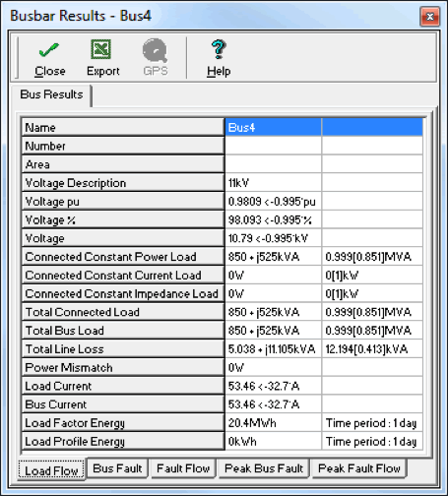This screenshot has width=448, height=496.
Task: Click the 11kV voltage description value
Action: [x=274, y=183]
